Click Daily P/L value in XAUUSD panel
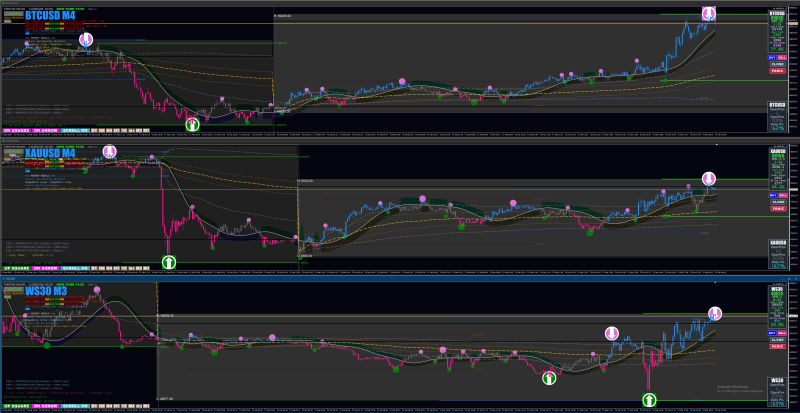This screenshot has height=413, width=800. (x=778, y=265)
